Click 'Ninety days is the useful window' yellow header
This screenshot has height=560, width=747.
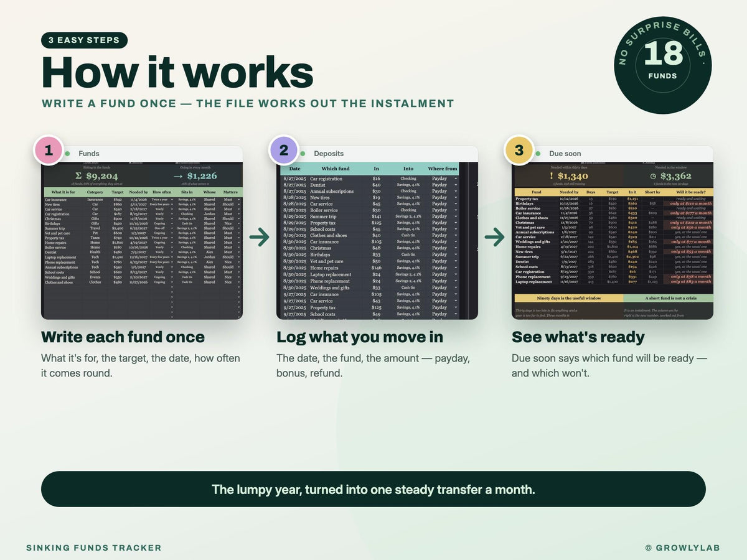569,298
